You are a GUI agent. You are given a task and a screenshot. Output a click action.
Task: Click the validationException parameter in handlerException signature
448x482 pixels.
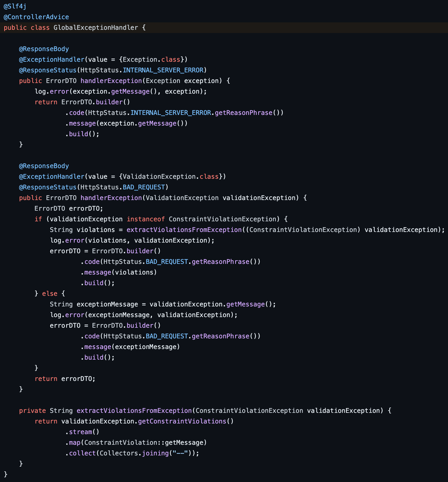coord(259,198)
